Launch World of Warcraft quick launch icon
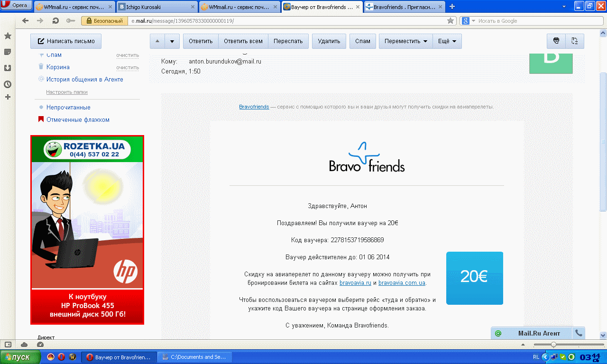 pyautogui.click(x=73, y=357)
